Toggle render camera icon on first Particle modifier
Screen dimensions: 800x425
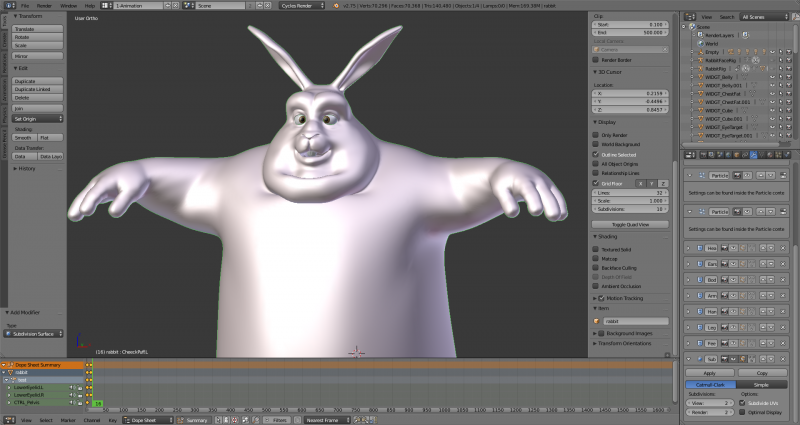(x=737, y=175)
